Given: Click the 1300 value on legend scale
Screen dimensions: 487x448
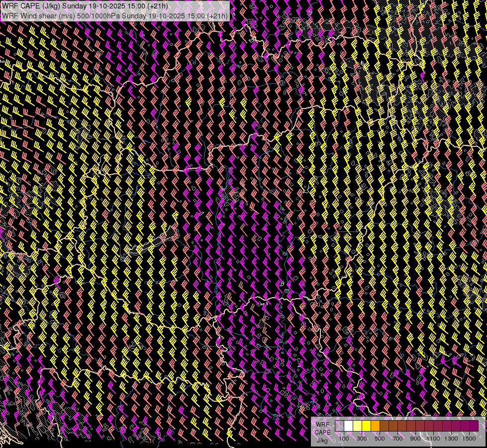Looking at the screenshot, I should [451, 439].
